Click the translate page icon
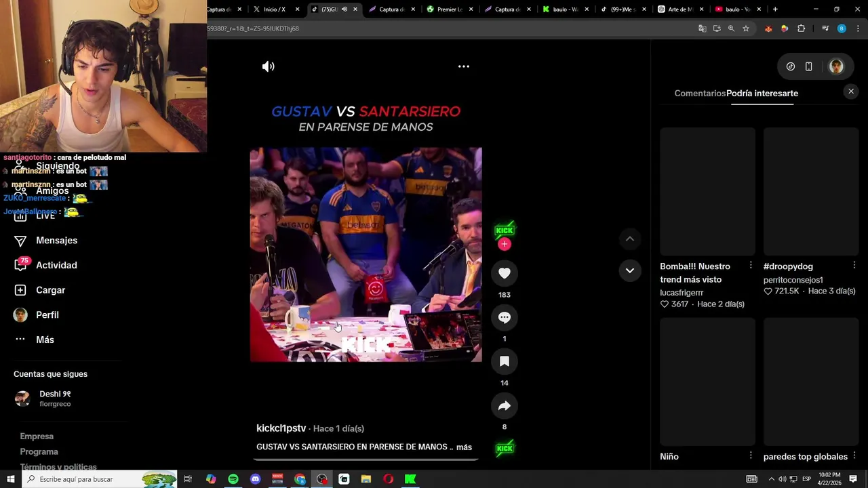Viewport: 868px width, 488px height. (x=703, y=28)
